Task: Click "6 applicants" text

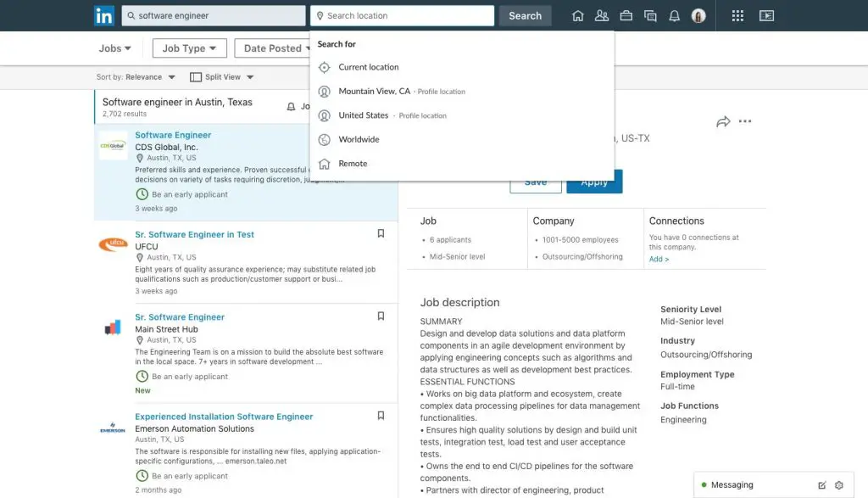Action: coord(450,240)
